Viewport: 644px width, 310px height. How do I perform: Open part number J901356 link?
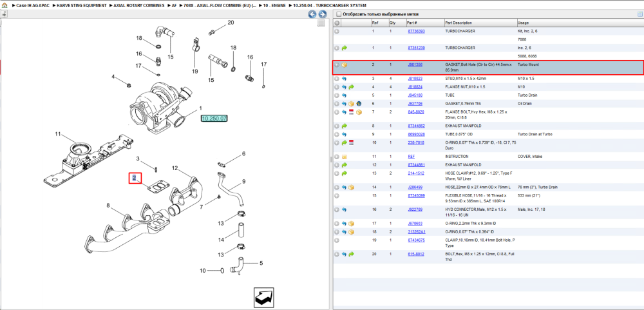click(x=415, y=65)
